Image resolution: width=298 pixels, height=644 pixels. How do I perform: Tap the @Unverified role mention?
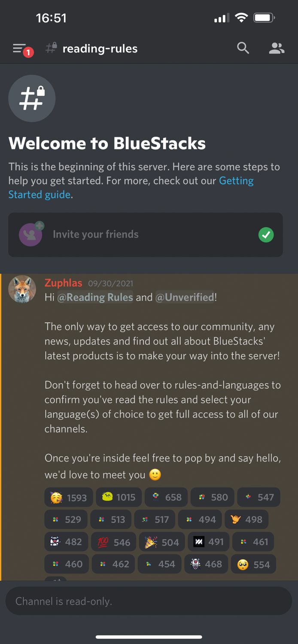point(185,297)
